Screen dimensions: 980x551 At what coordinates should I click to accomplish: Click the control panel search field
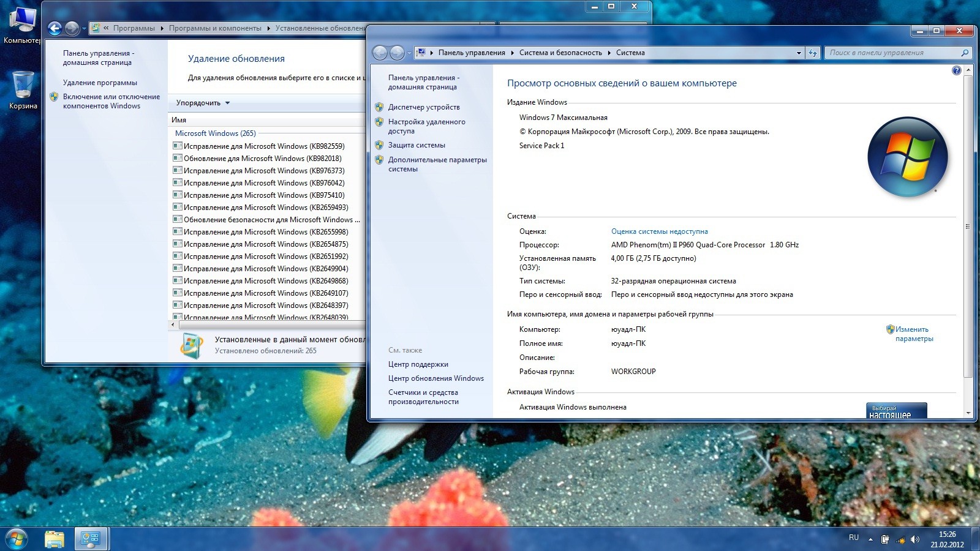892,53
